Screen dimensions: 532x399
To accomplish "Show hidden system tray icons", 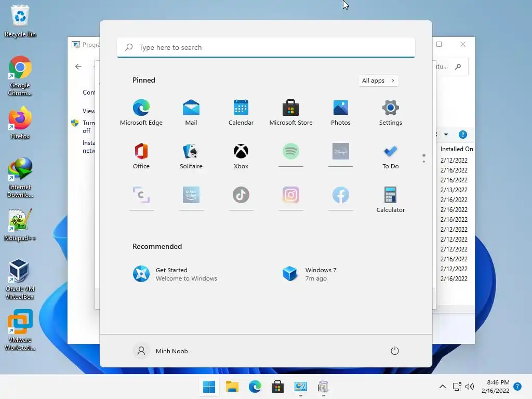I will pos(443,387).
